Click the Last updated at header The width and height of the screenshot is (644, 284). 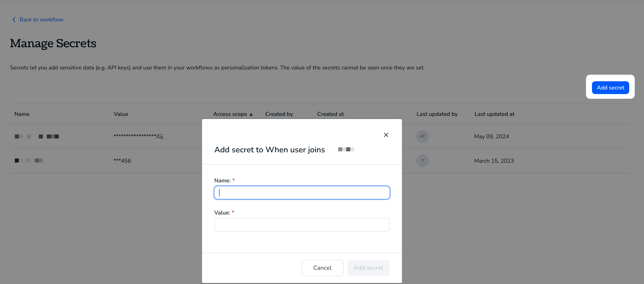pyautogui.click(x=494, y=114)
